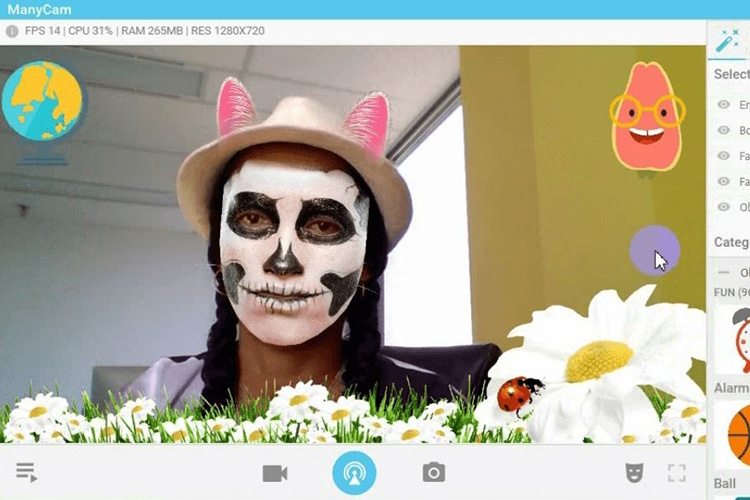Toggle visibility of the 'Ob' effect row
The image size is (750, 500).
pos(723,207)
